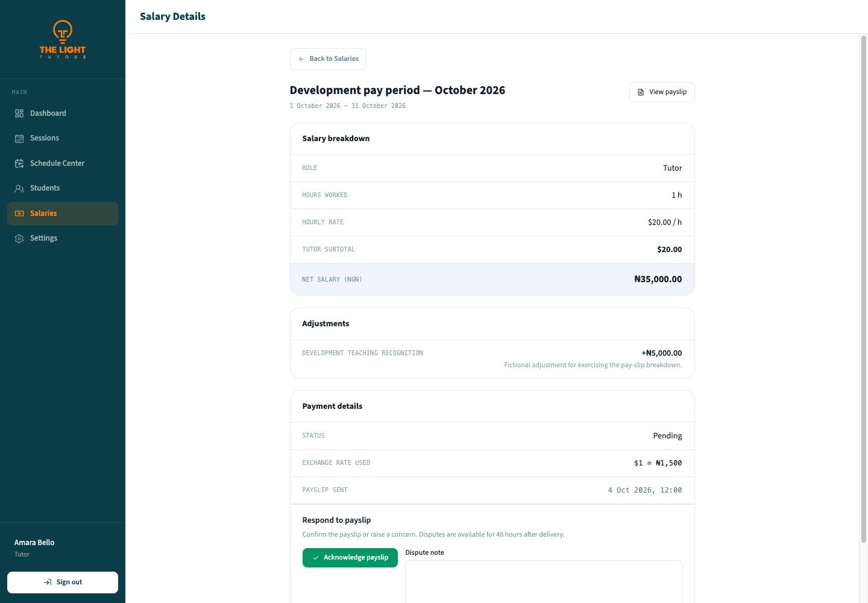Click the 1 h hours worked value
868x603 pixels.
pyautogui.click(x=677, y=195)
